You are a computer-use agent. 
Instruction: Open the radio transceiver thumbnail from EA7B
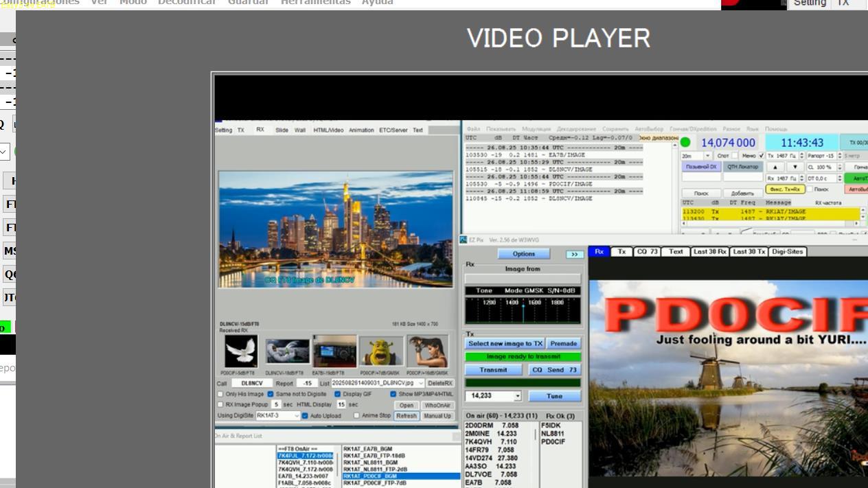pos(334,351)
